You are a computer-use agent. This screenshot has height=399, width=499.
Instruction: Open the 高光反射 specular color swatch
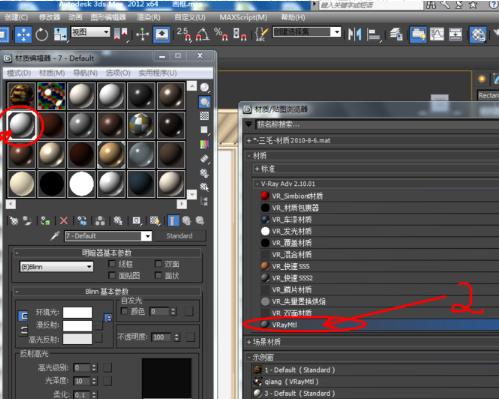tap(77, 339)
